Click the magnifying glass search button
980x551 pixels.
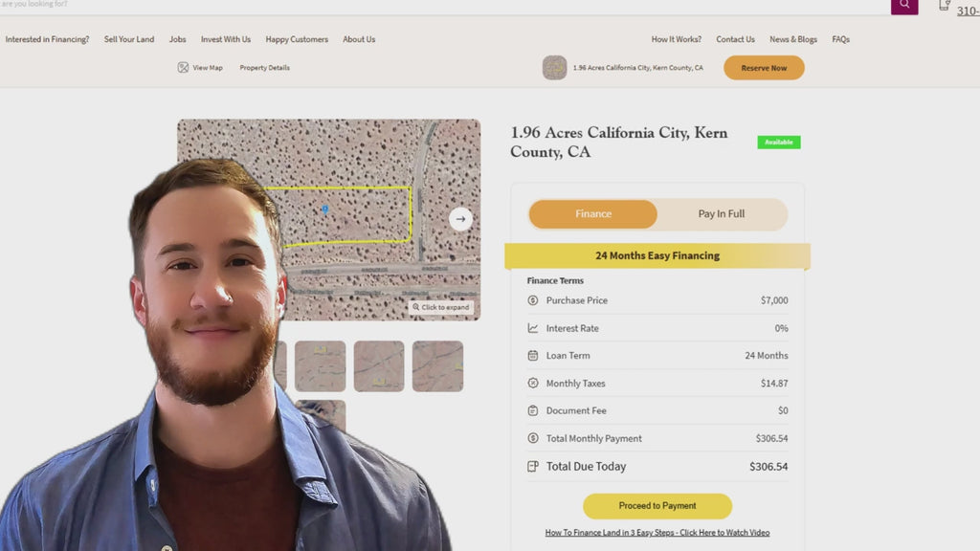point(903,5)
